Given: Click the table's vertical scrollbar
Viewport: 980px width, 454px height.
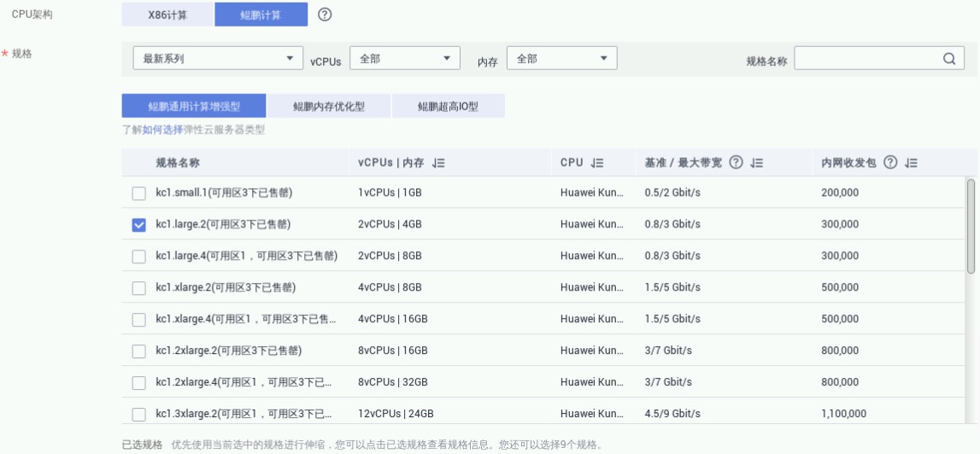Looking at the screenshot, I should [971, 227].
